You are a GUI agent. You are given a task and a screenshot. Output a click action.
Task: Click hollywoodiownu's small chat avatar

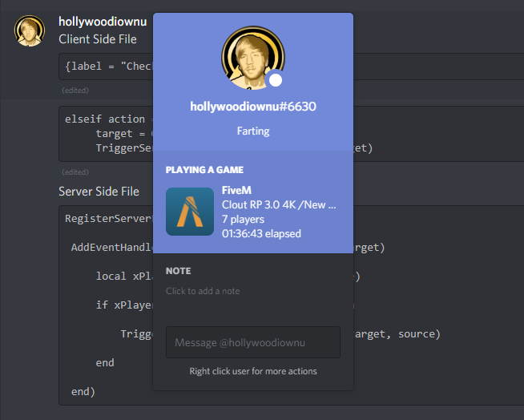pyautogui.click(x=30, y=30)
